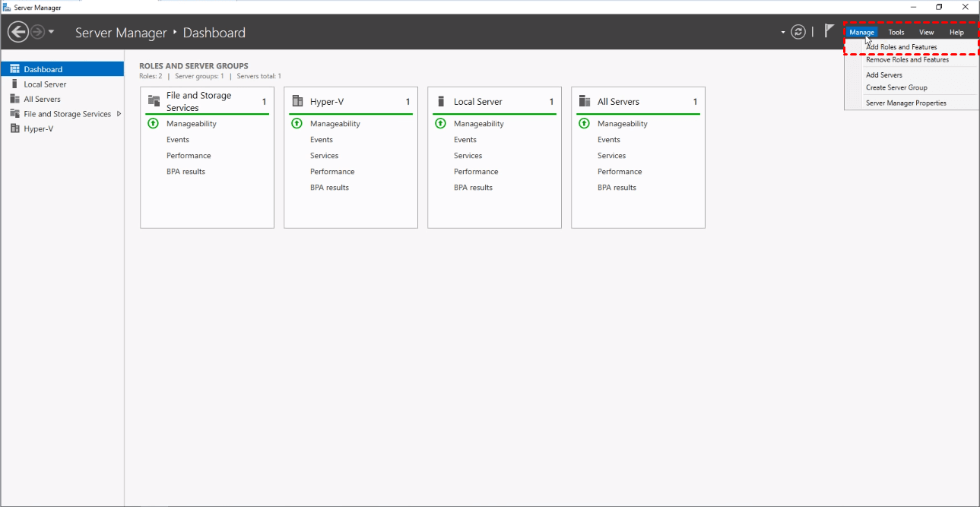Open dropdown arrow left of the refresh icon
The height and width of the screenshot is (507, 980).
(x=783, y=33)
